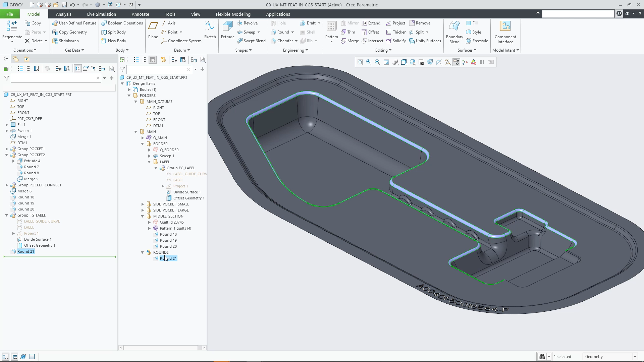
Task: Create a datum Plane
Action: click(x=153, y=30)
